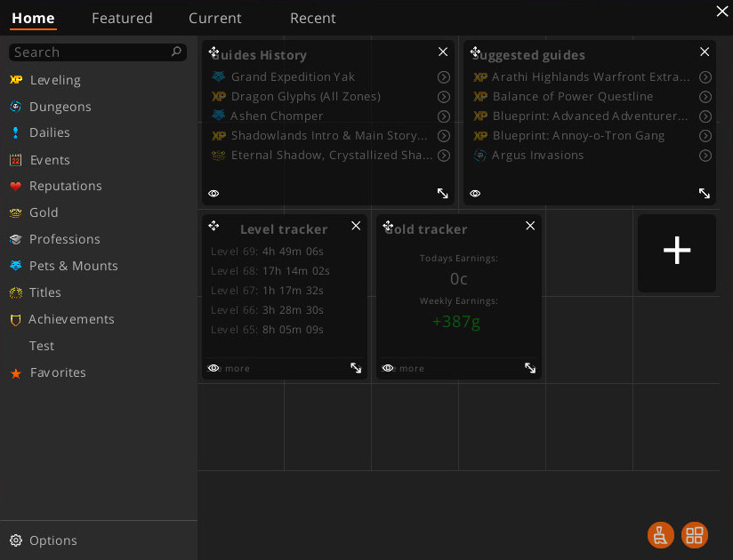Image resolution: width=733 pixels, height=560 pixels.
Task: Close the Gold tracker widget
Action: click(x=530, y=226)
